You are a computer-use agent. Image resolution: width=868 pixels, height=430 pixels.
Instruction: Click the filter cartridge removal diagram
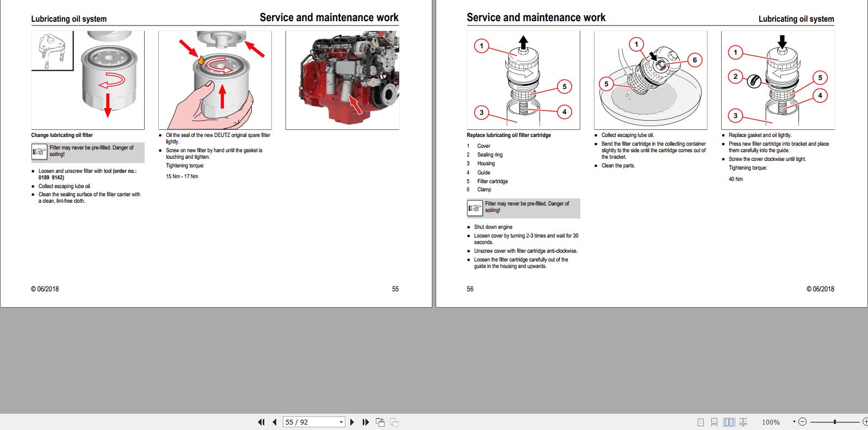[x=523, y=80]
